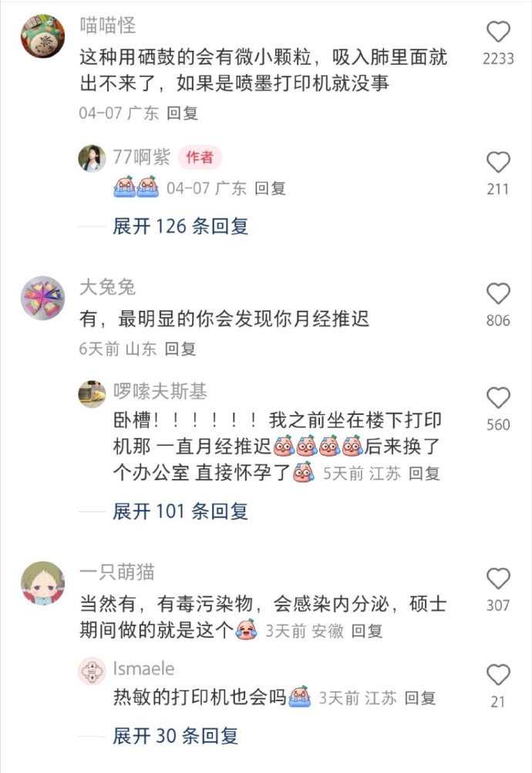This screenshot has width=532, height=773.
Task: Like 喵喵怪's comment with 2233 likes
Action: click(x=498, y=32)
